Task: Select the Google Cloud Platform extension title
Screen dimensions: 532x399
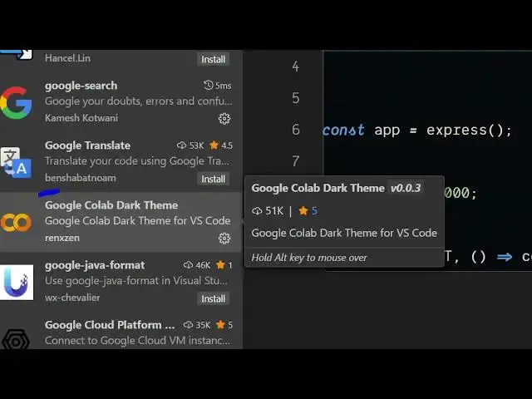Action: [110, 325]
